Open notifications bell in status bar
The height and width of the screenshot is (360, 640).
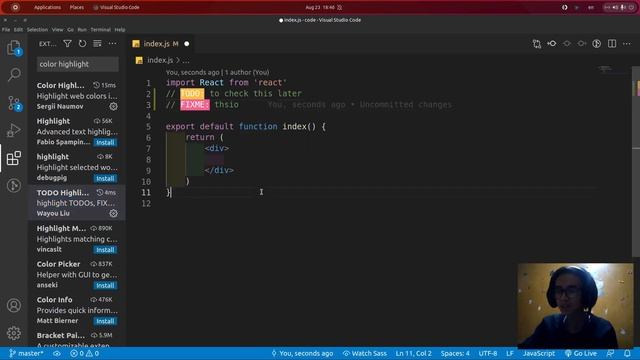click(627, 353)
